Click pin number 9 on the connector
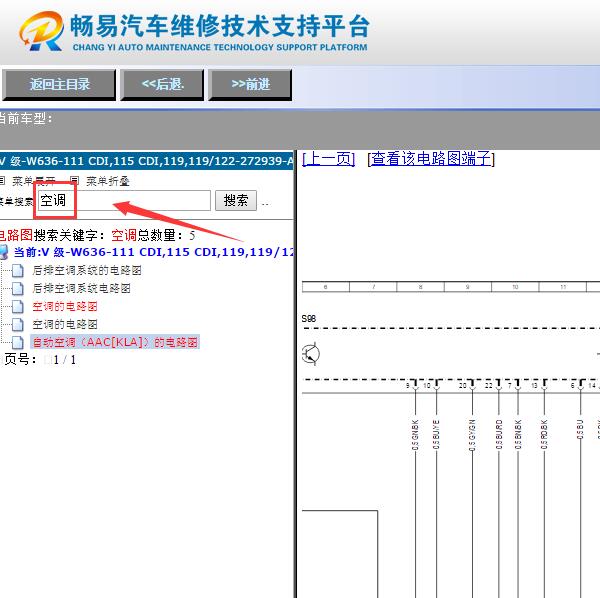 pyautogui.click(x=408, y=385)
